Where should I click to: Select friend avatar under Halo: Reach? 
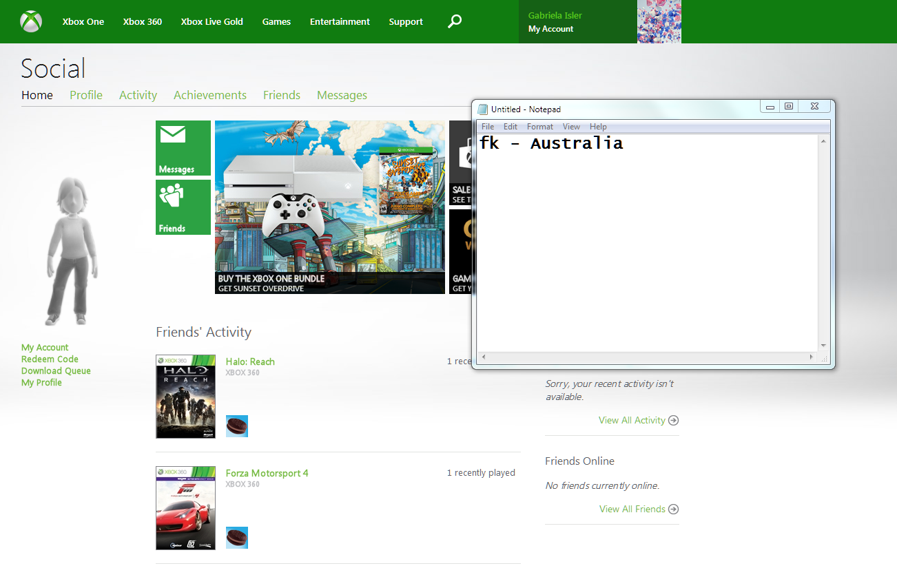tap(237, 426)
